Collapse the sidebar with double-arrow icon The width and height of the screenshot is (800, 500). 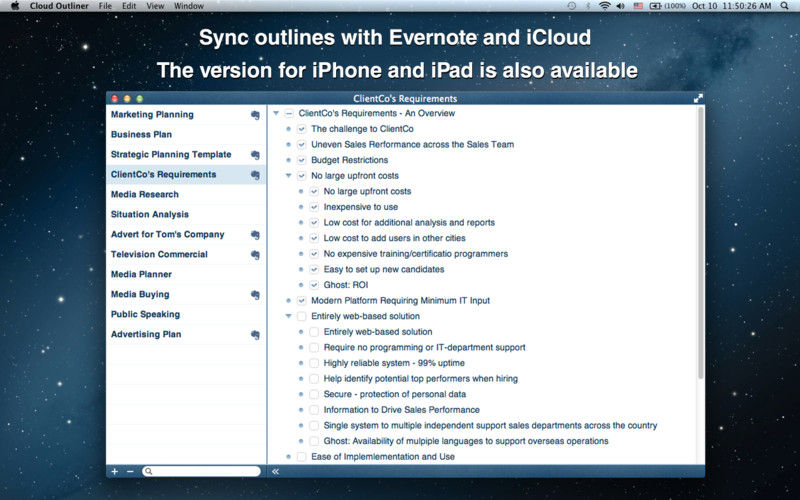click(x=276, y=471)
